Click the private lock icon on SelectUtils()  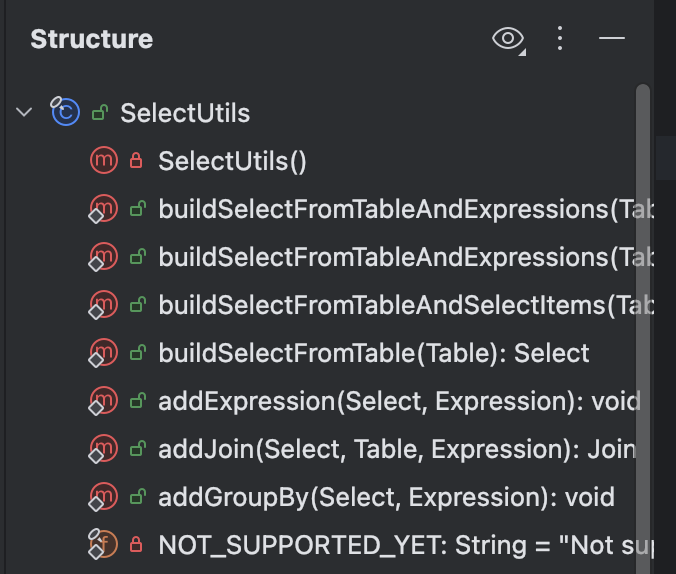(x=136, y=160)
